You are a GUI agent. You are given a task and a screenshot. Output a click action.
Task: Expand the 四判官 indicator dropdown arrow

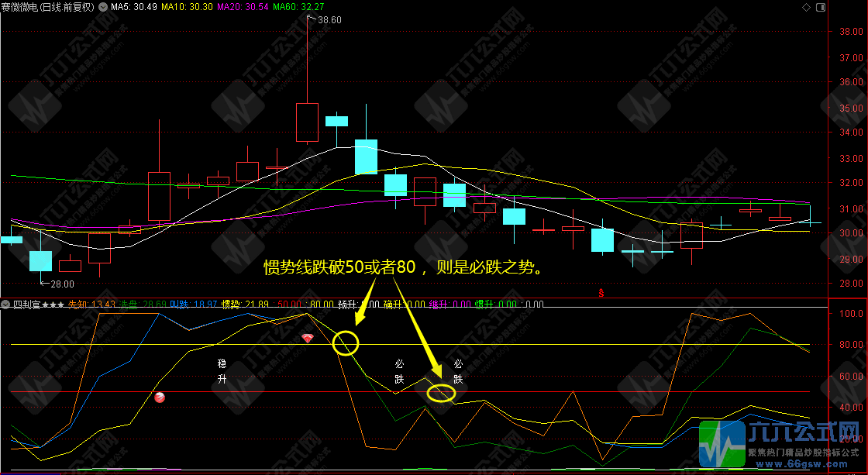click(x=6, y=304)
